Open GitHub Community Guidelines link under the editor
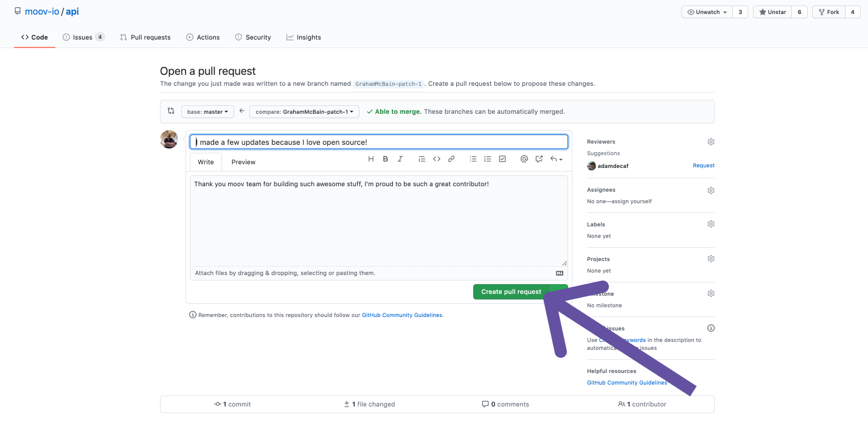The height and width of the screenshot is (429, 868). click(x=402, y=315)
